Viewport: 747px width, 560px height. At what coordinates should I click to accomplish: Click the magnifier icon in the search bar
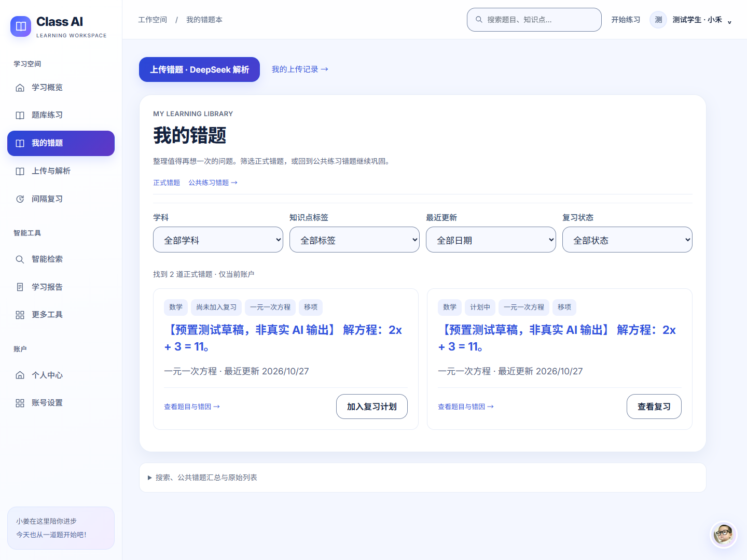coord(479,20)
